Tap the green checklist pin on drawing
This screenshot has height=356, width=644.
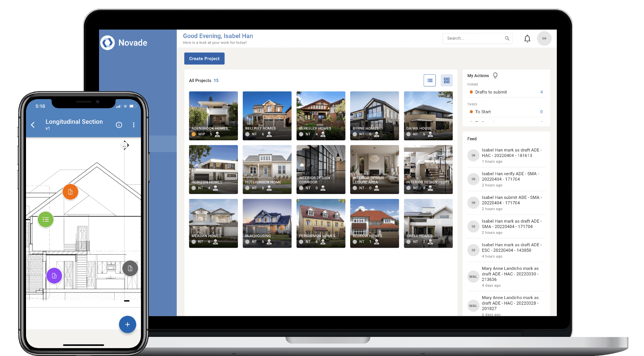46,219
